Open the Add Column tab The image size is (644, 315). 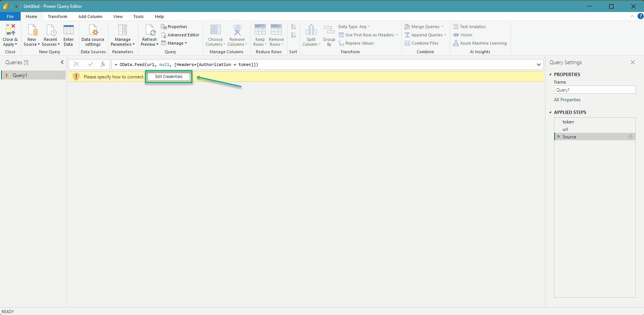pos(90,16)
